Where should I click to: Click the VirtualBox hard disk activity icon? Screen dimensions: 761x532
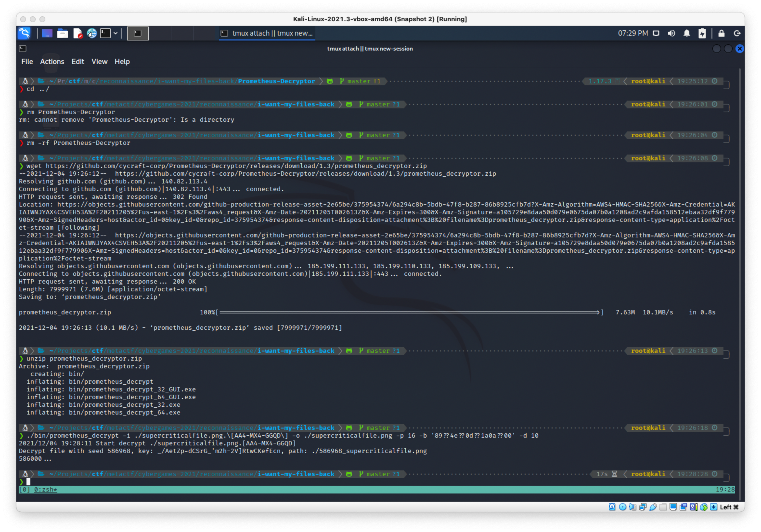[612, 507]
